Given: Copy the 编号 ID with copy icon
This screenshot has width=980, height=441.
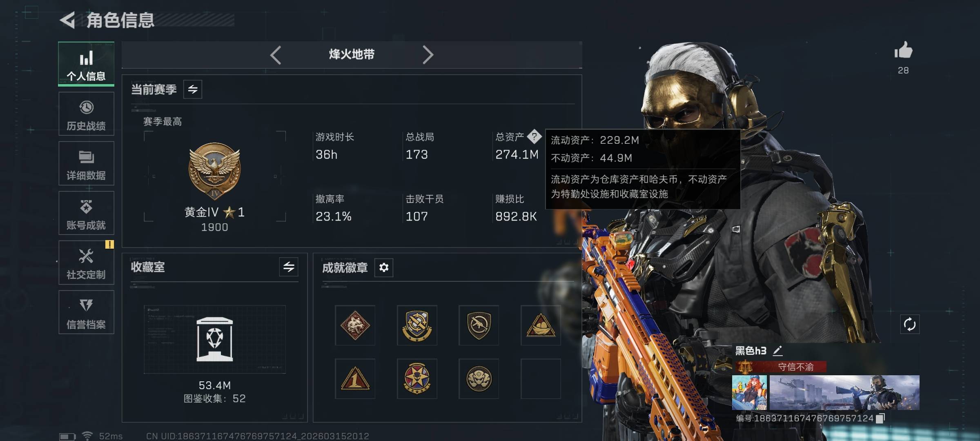Looking at the screenshot, I should (880, 418).
